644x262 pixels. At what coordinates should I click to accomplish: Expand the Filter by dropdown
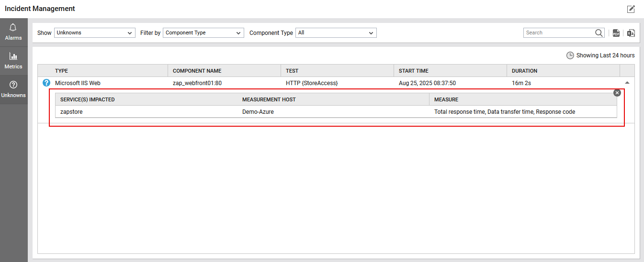click(203, 33)
